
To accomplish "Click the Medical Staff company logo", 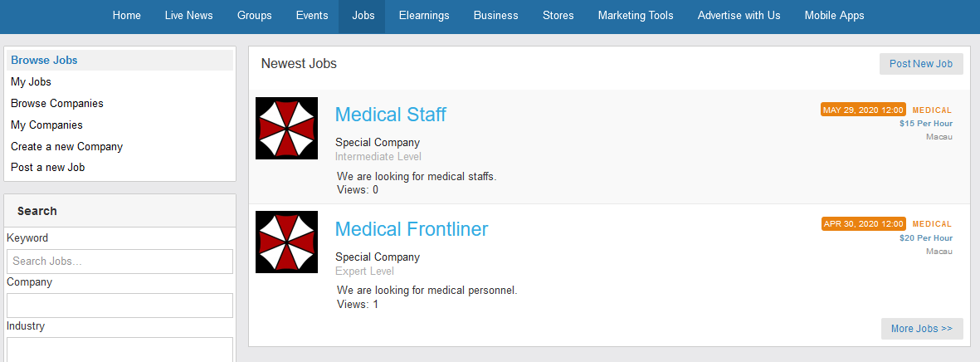I will click(x=286, y=129).
